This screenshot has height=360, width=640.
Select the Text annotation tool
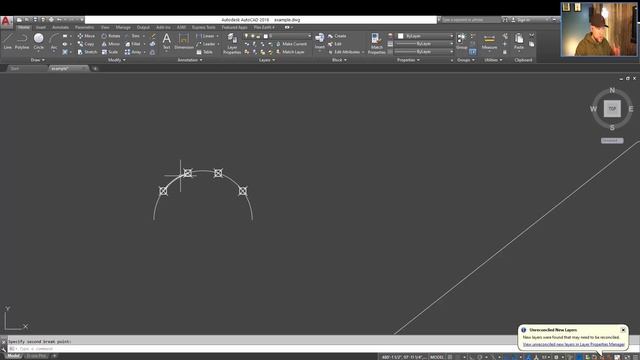coord(167,41)
